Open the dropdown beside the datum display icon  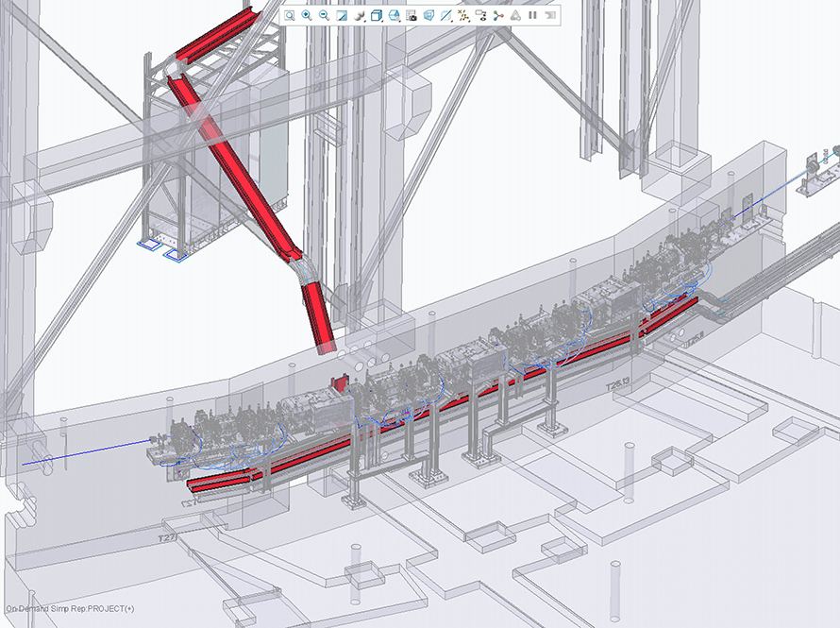469,20
